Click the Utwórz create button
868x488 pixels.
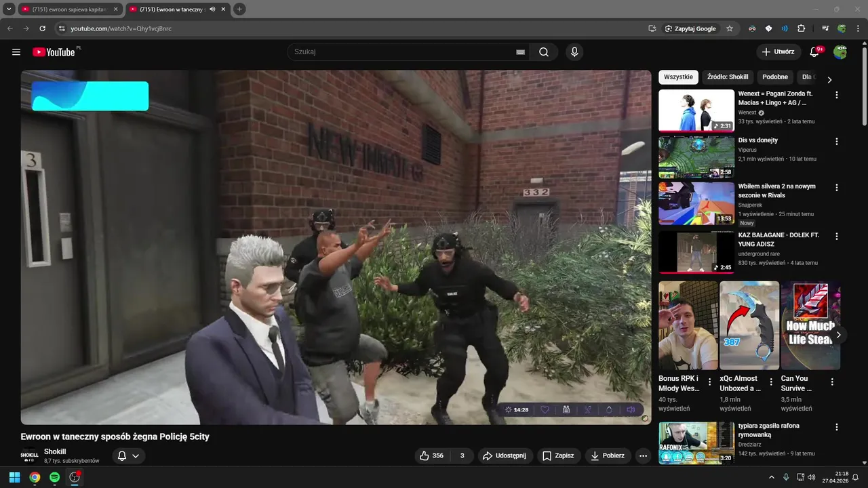[x=778, y=52]
